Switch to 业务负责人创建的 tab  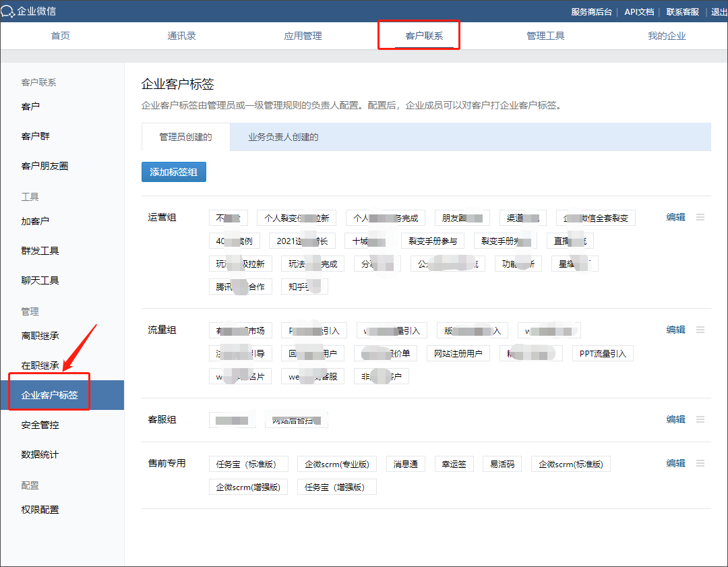point(283,137)
